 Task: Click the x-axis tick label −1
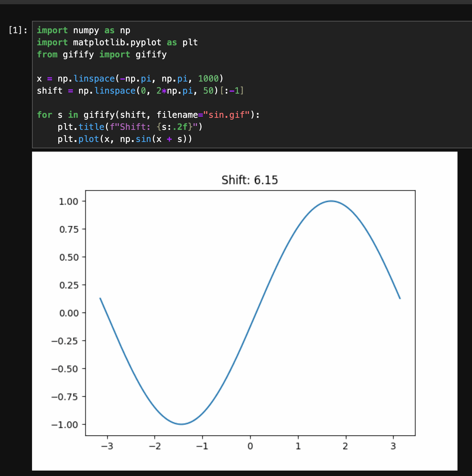202,446
